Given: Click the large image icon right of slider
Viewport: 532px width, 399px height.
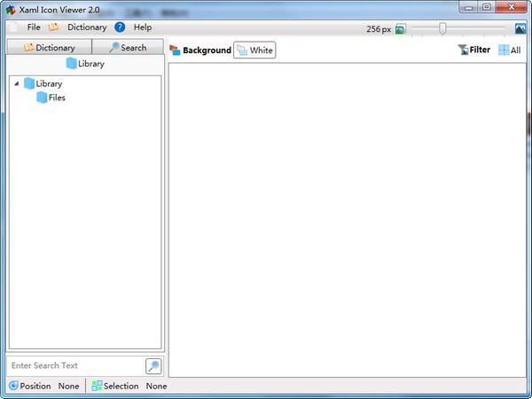Looking at the screenshot, I should [520, 29].
